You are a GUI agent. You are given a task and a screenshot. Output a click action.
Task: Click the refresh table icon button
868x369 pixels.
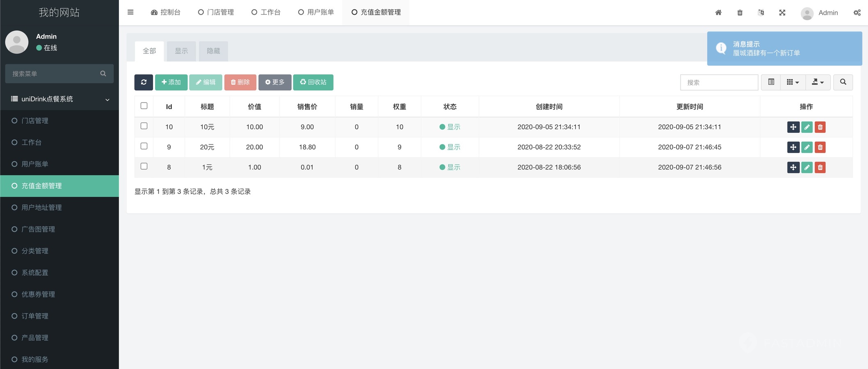pos(144,82)
